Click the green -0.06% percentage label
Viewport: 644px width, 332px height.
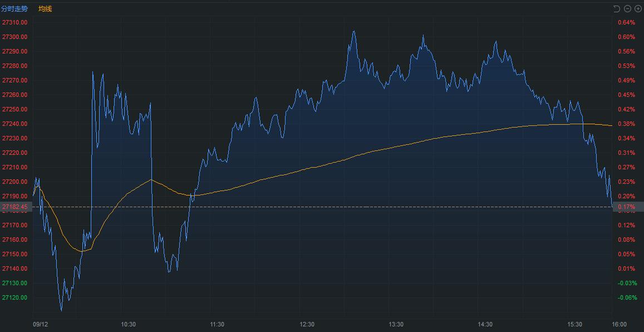627,297
